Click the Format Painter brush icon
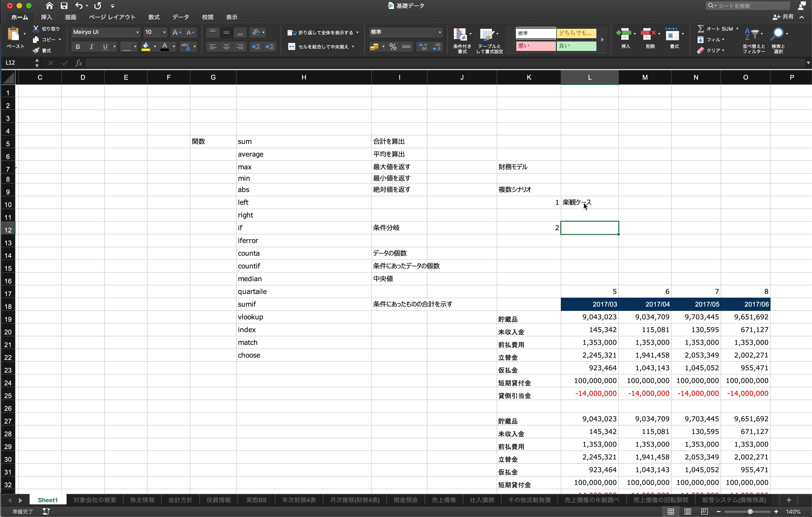The height and width of the screenshot is (517, 812). 36,51
